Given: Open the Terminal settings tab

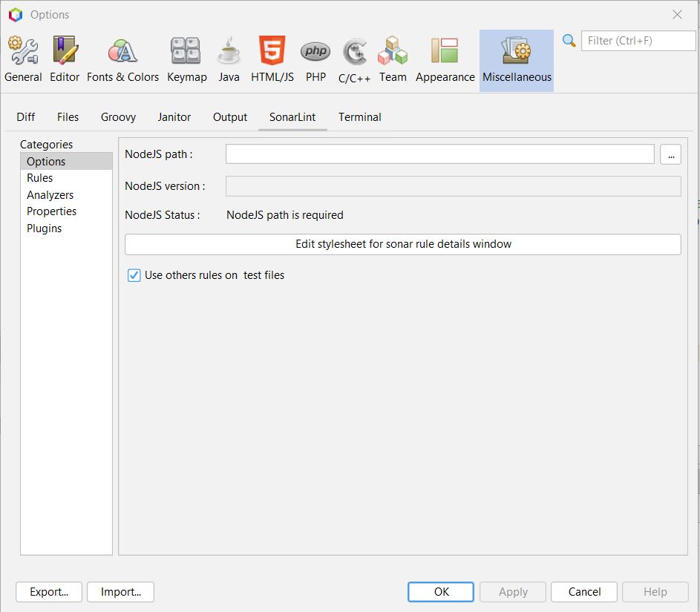Looking at the screenshot, I should click(359, 116).
